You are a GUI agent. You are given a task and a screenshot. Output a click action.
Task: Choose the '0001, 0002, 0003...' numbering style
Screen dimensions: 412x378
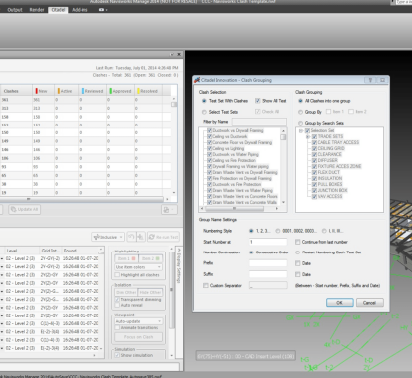click(x=278, y=231)
